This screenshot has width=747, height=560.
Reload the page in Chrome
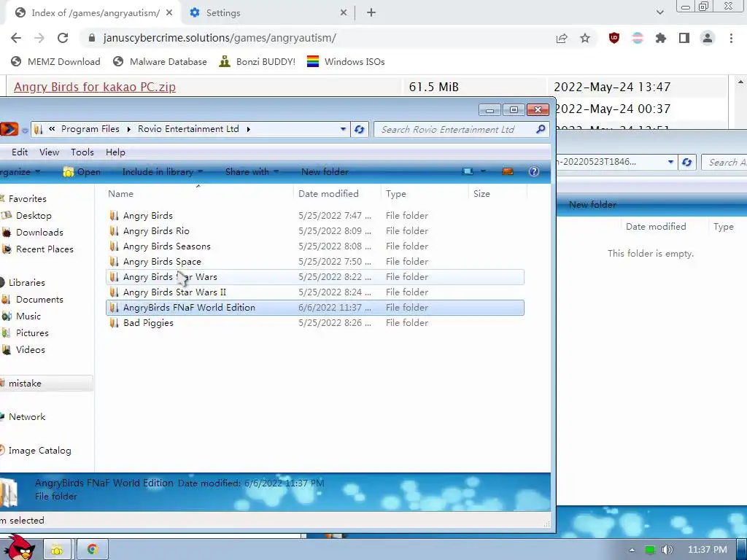[x=63, y=38]
